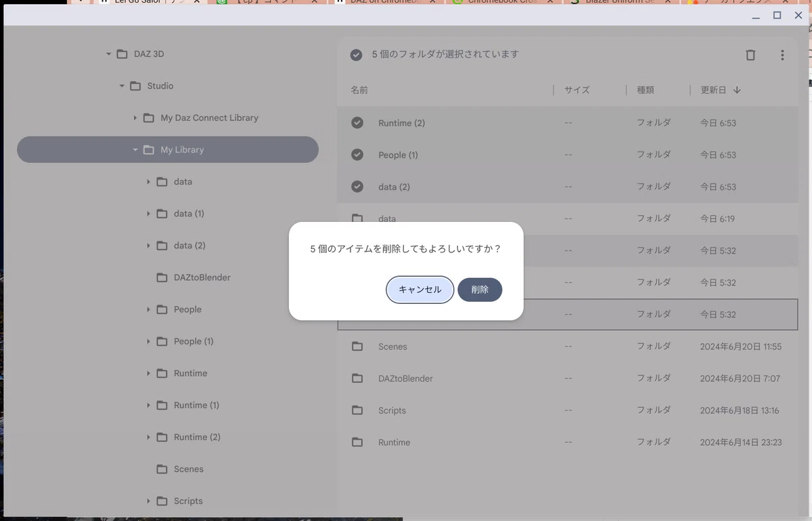Click the Scripts name in the file list
Screen dimensions: 812x521
[392, 410]
